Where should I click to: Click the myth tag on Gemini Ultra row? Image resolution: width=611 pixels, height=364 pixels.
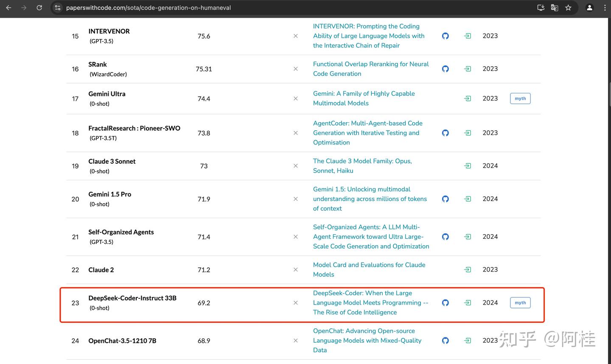(520, 99)
